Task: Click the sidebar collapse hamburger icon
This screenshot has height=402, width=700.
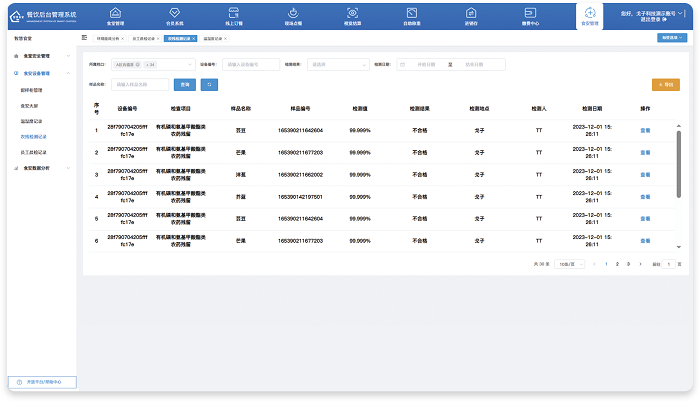Action: (84, 37)
